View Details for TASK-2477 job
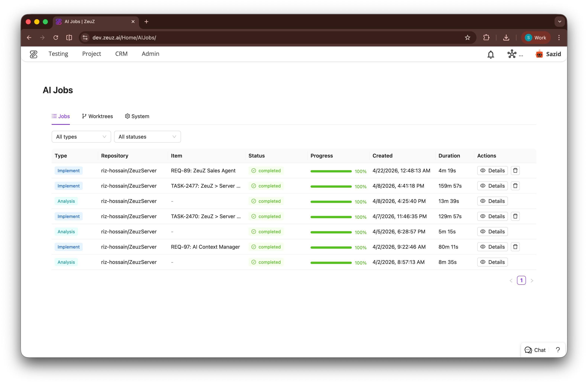Screen dimensions: 588x385 pyautogui.click(x=492, y=186)
